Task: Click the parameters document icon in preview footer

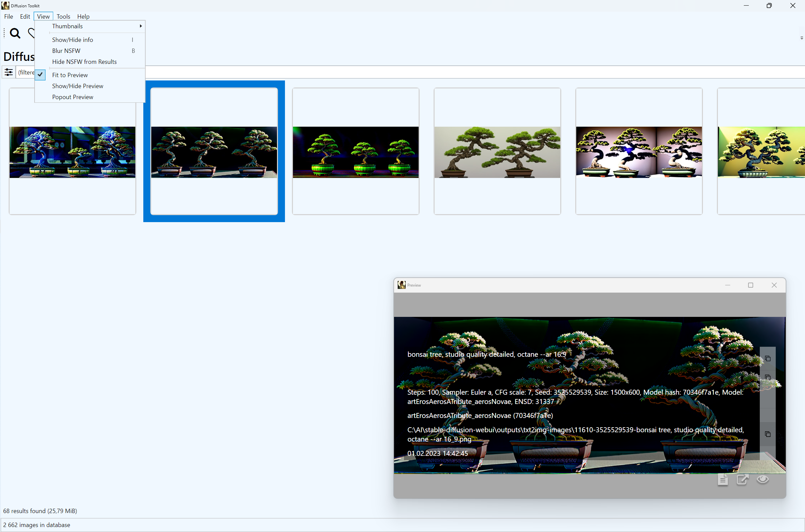Action: pyautogui.click(x=723, y=479)
